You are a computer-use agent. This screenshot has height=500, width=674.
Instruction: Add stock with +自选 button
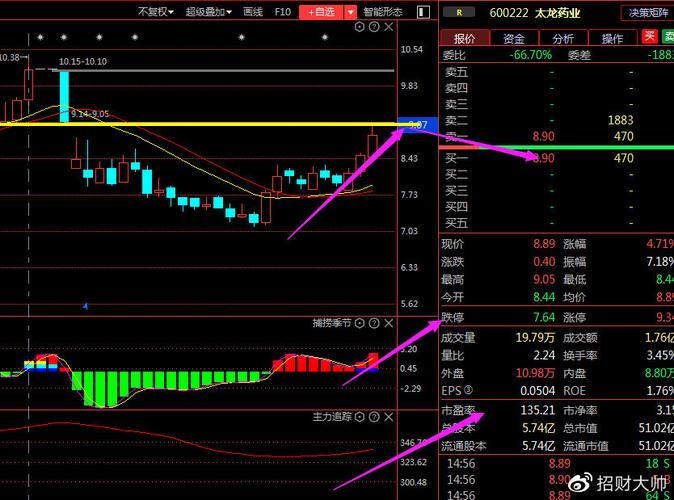point(322,12)
